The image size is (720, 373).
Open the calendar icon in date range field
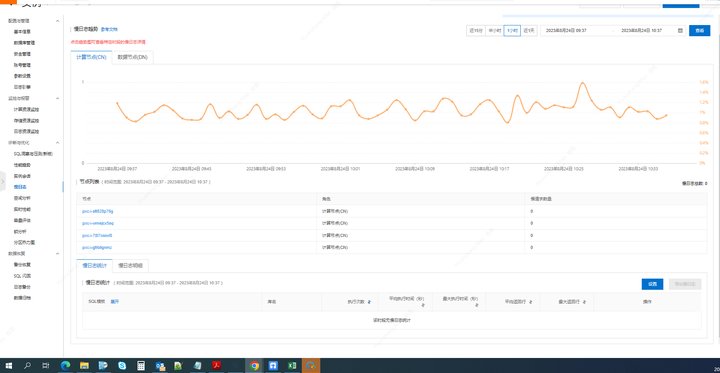click(x=680, y=31)
